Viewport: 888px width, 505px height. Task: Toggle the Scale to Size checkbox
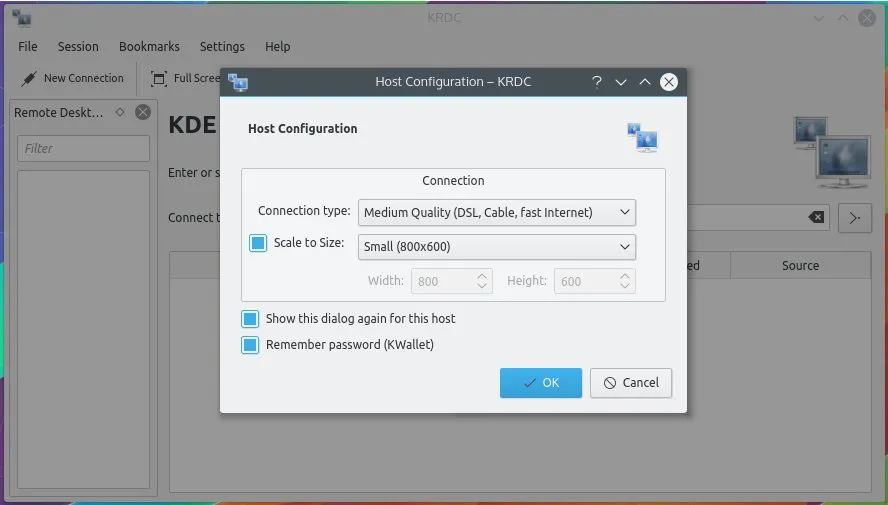pos(258,243)
